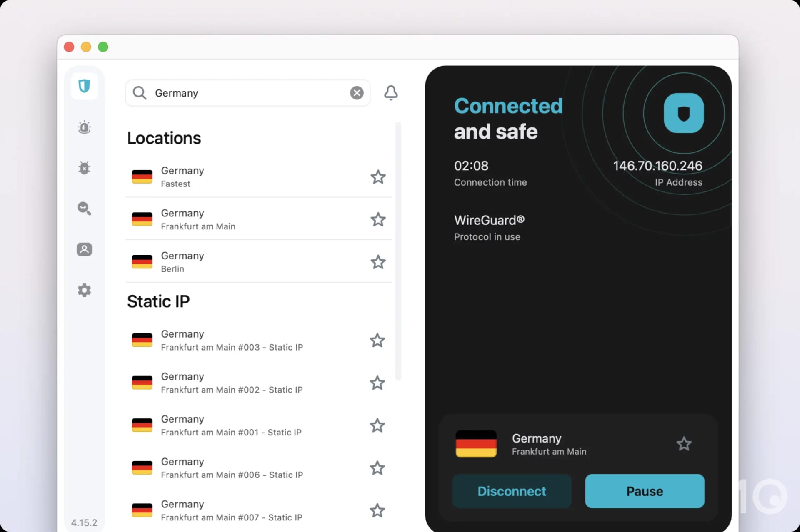Image resolution: width=800 pixels, height=532 pixels.
Task: Select the search/proxy icon in sidebar
Action: click(x=84, y=209)
